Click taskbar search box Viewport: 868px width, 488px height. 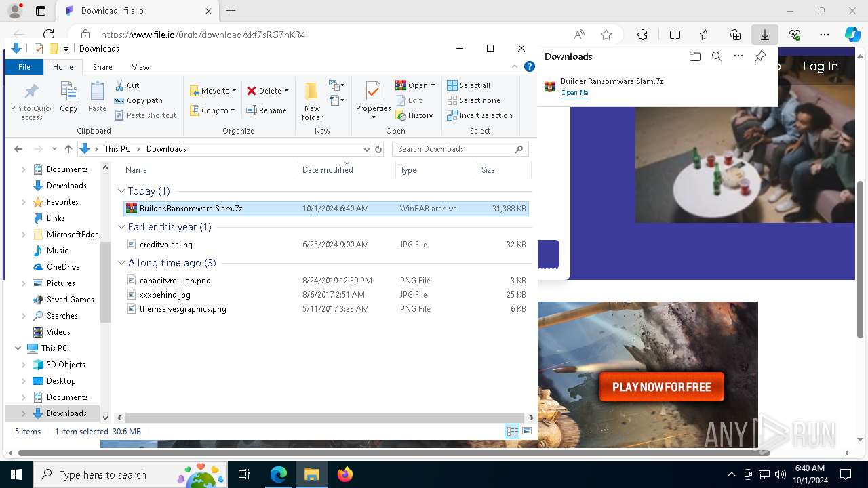coord(131,474)
